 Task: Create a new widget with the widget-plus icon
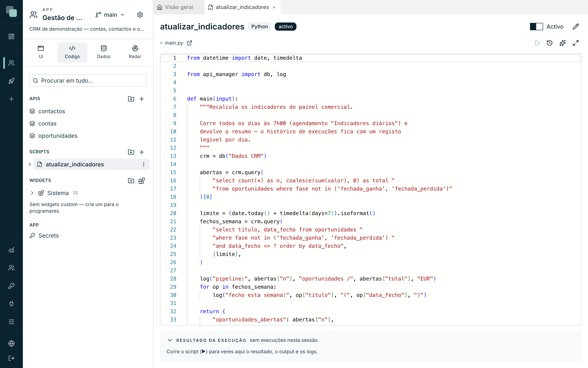coord(142,181)
